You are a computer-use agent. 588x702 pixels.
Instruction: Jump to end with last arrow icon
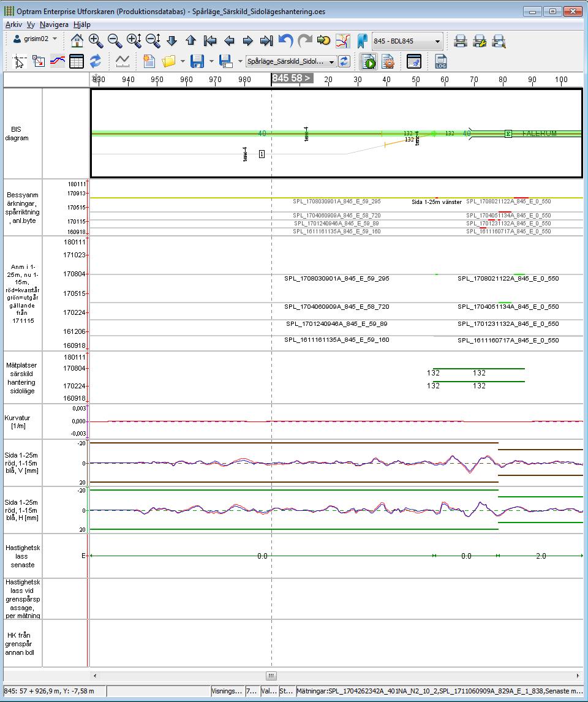(266, 41)
